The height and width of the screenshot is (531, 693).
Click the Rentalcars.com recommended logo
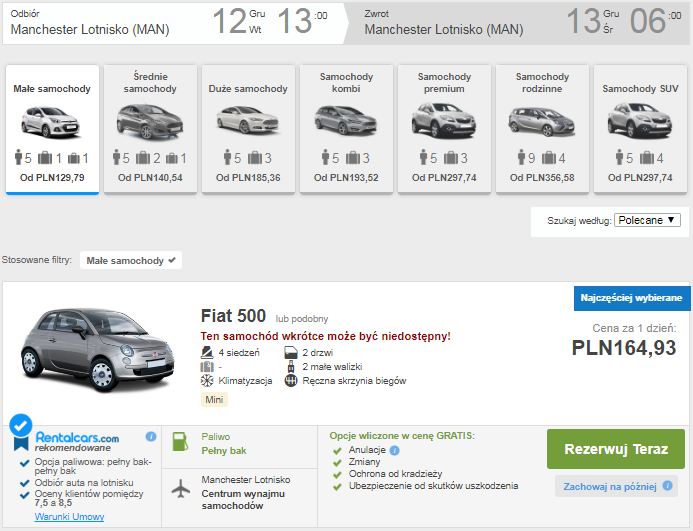coord(77,442)
